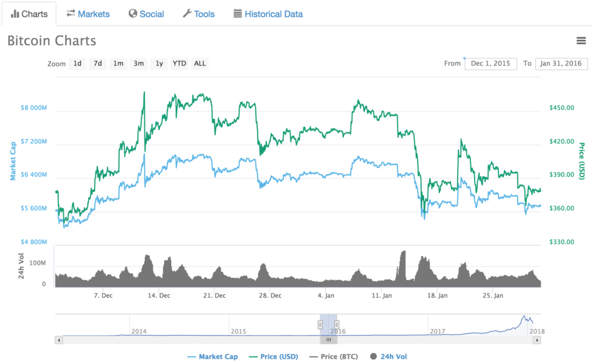Toggle Market Cap series in legend
This screenshot has width=594, height=364.
coord(212,356)
